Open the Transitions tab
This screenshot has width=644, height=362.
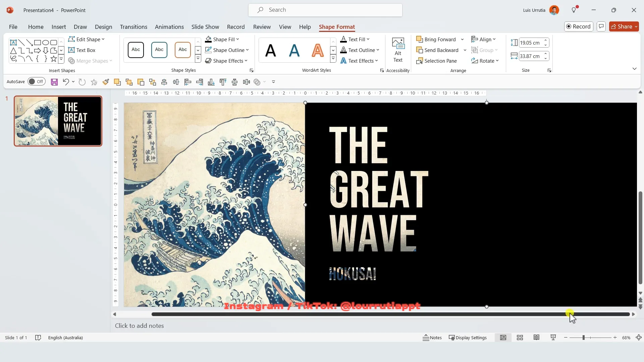(133, 27)
